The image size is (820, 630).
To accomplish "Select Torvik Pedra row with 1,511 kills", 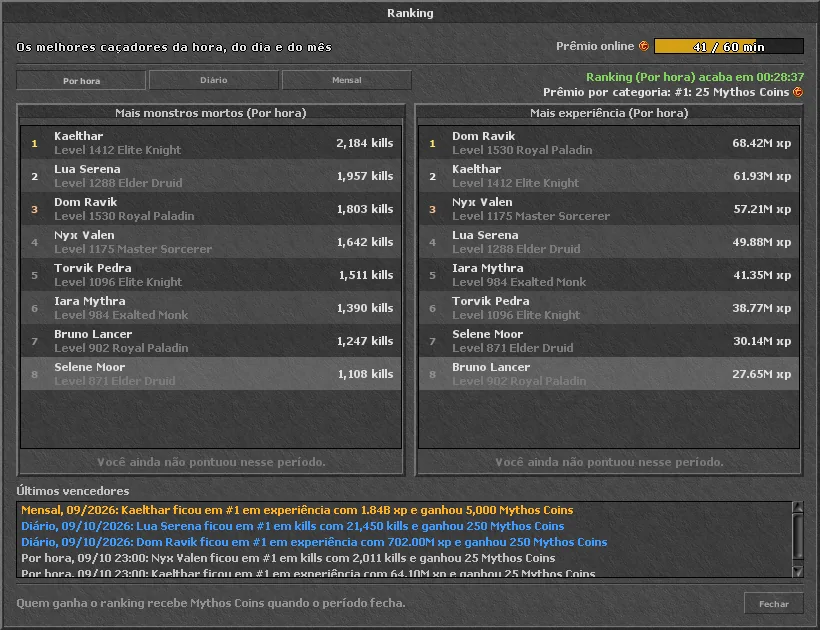I will pyautogui.click(x=211, y=274).
